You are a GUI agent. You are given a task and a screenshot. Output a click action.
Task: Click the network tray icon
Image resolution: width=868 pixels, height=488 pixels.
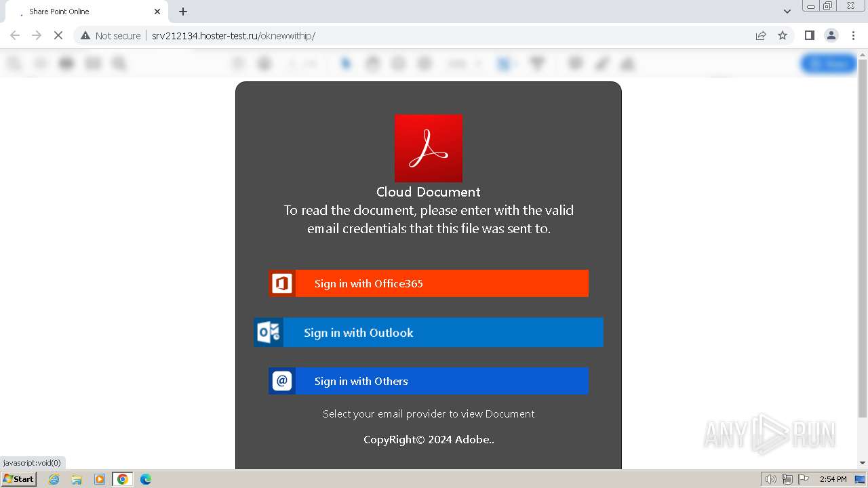click(x=787, y=479)
